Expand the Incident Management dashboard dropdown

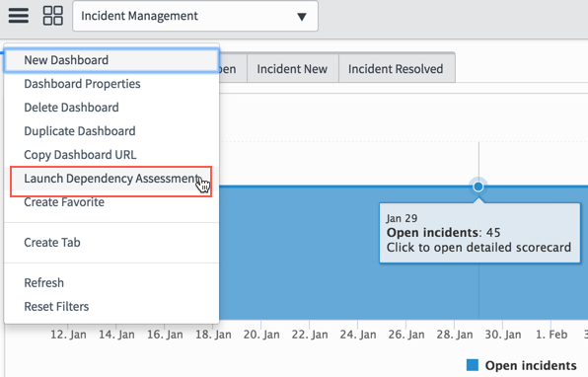point(195,16)
